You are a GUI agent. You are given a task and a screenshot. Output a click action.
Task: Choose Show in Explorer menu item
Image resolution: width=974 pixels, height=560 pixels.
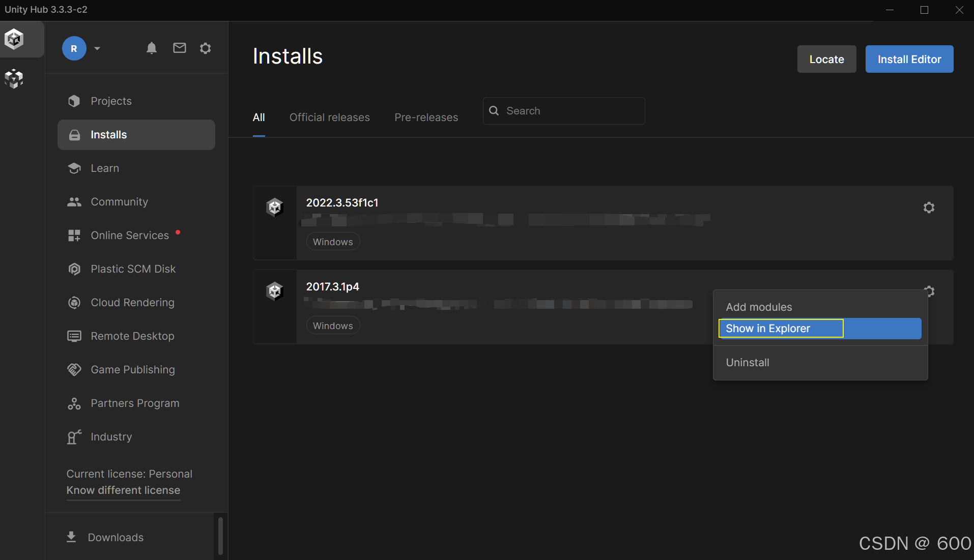820,329
